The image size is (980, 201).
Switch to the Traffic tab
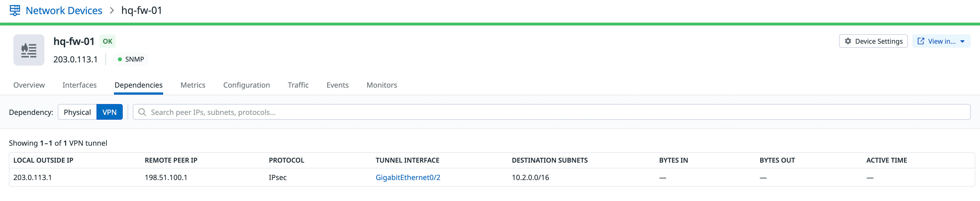[298, 85]
